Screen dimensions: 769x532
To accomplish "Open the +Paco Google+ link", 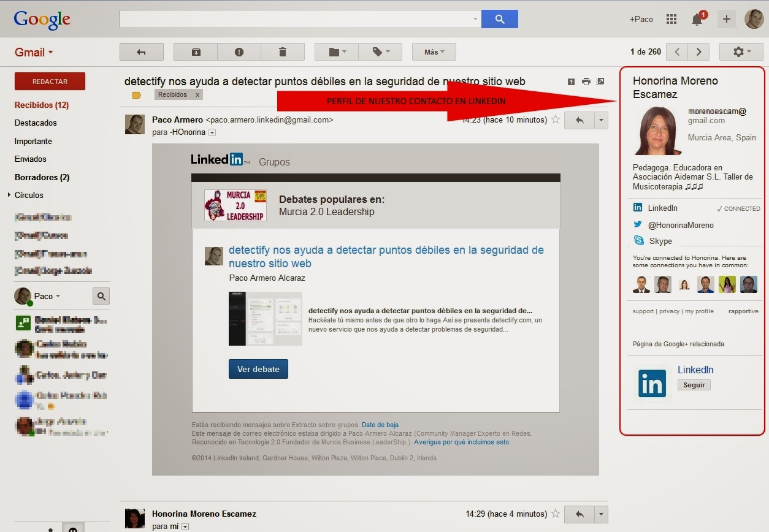I will [x=641, y=19].
